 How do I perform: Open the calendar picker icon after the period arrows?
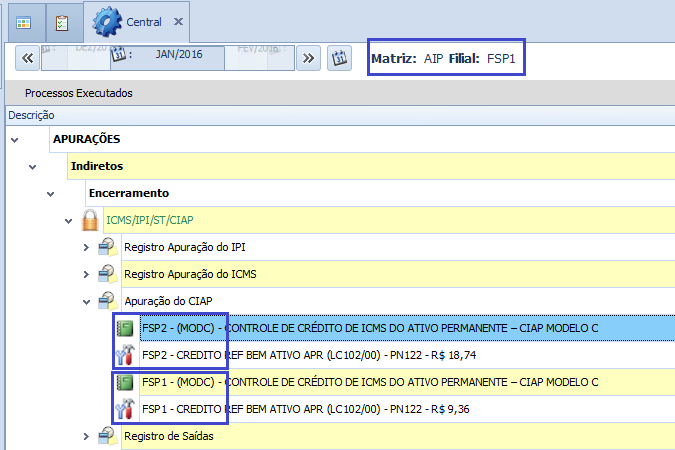pyautogui.click(x=339, y=57)
